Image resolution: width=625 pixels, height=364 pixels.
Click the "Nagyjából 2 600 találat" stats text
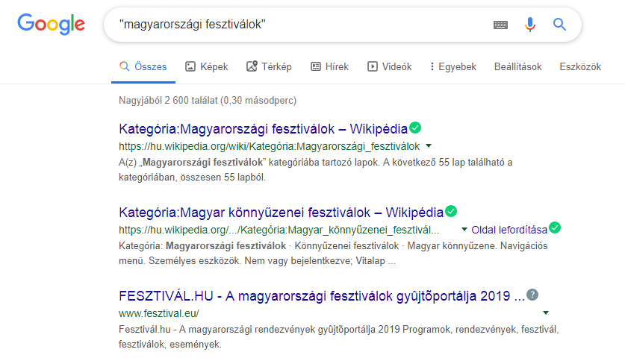tap(208, 101)
